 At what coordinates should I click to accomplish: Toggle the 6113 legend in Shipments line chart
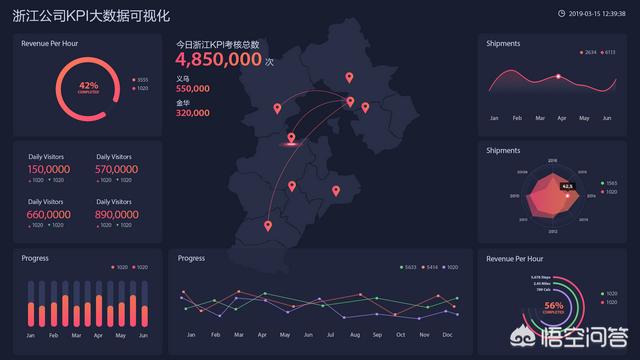tap(608, 52)
